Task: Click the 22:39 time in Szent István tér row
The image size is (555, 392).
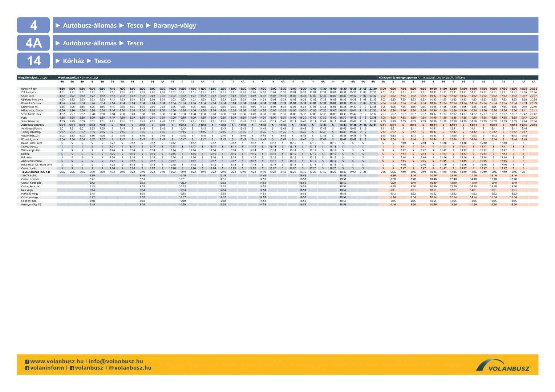Action: pos(373,121)
